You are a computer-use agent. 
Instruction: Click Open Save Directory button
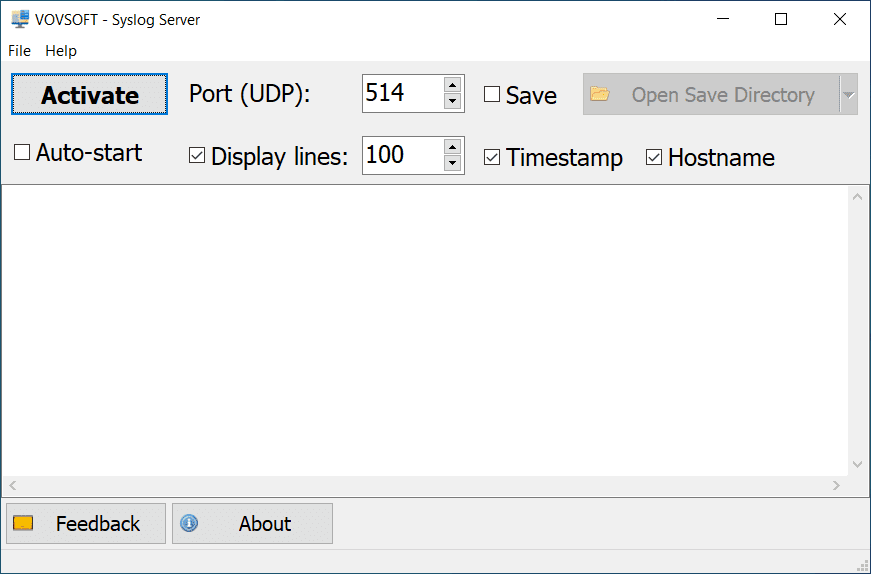click(x=711, y=94)
